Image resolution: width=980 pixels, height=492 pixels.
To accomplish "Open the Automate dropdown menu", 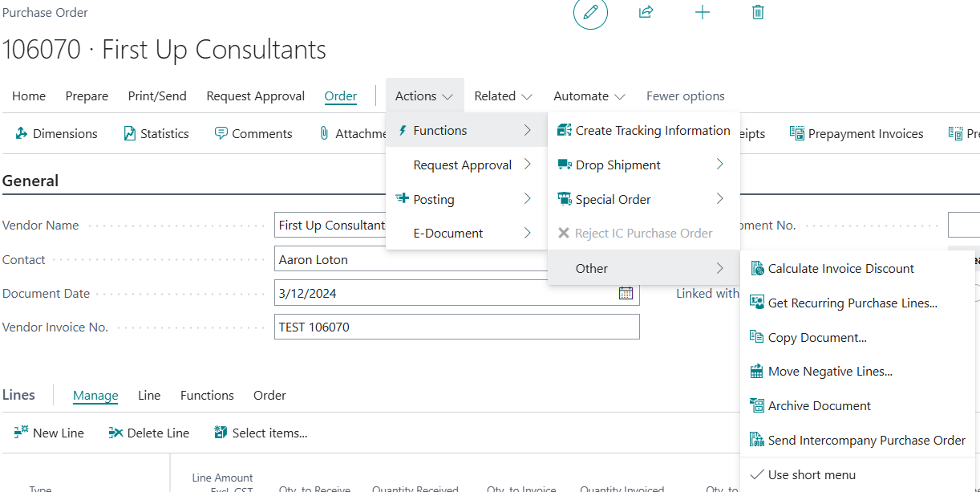I will 589,96.
